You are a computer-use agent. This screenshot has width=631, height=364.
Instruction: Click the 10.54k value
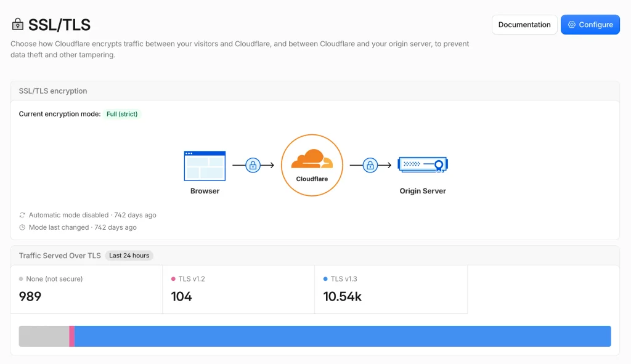pyautogui.click(x=343, y=296)
